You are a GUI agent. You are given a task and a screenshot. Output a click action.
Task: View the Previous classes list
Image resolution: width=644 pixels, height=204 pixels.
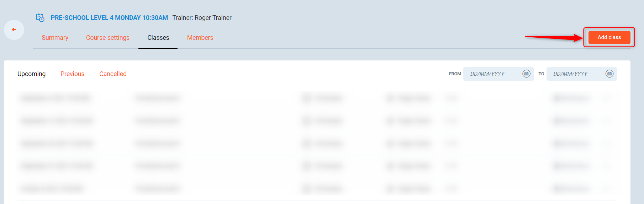click(72, 74)
